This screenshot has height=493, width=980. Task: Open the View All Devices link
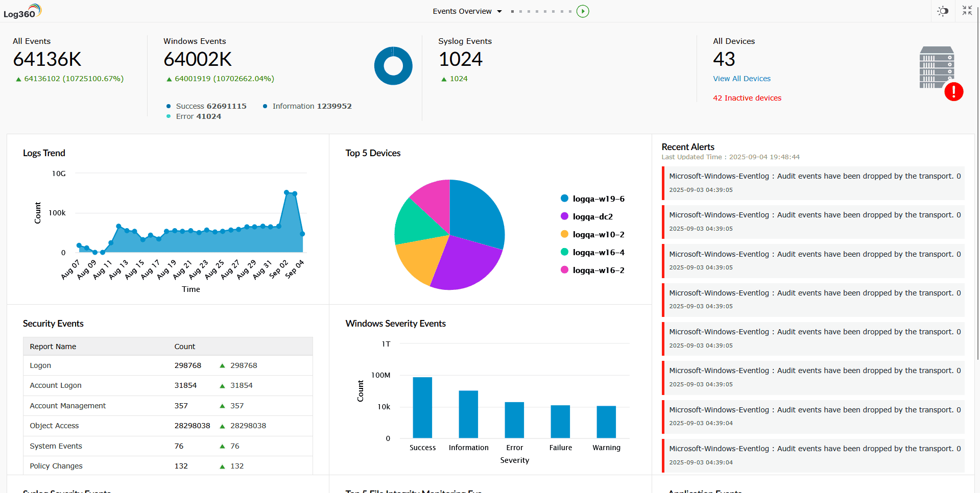pyautogui.click(x=742, y=79)
